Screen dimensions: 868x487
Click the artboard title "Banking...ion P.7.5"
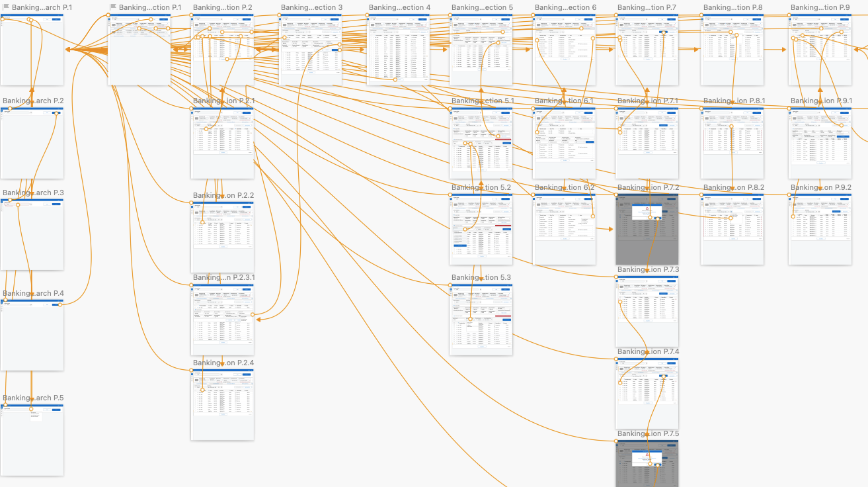(x=649, y=433)
